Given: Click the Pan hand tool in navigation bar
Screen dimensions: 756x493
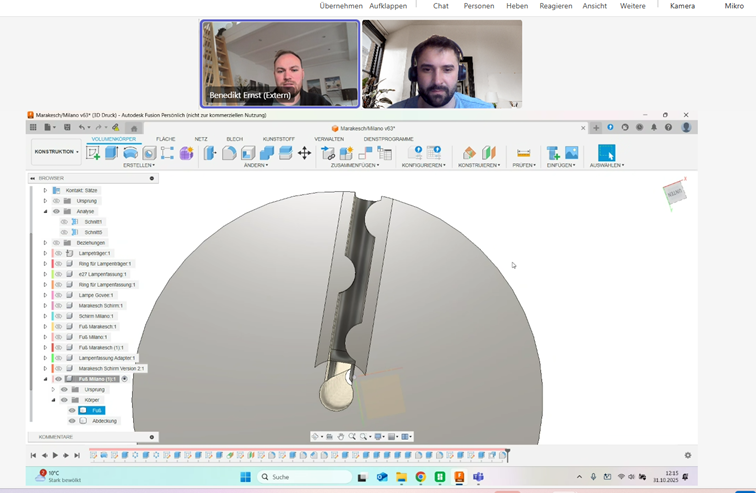Looking at the screenshot, I should point(341,437).
